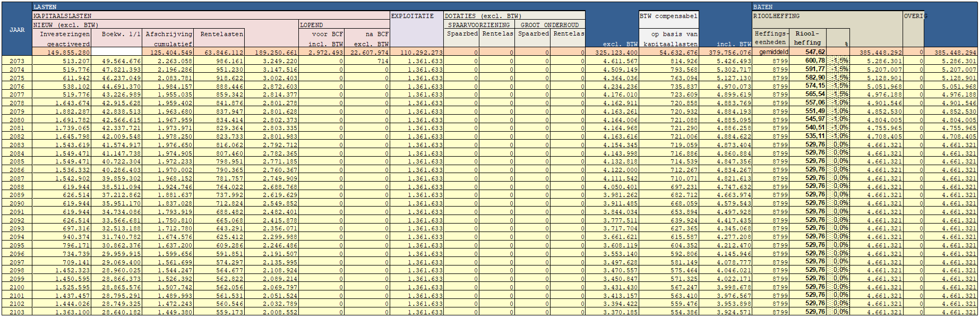The width and height of the screenshot is (980, 317).
Task: Select the RIOOLHEFFING group header
Action: click(x=776, y=16)
